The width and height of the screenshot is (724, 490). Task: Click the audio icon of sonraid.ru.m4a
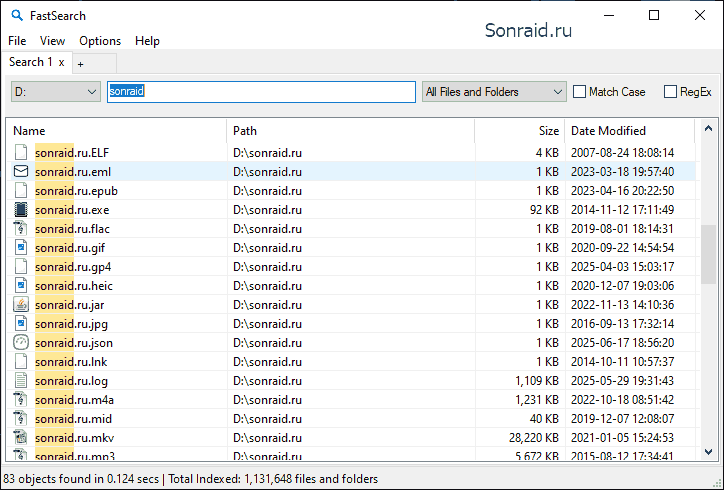pyautogui.click(x=21, y=399)
